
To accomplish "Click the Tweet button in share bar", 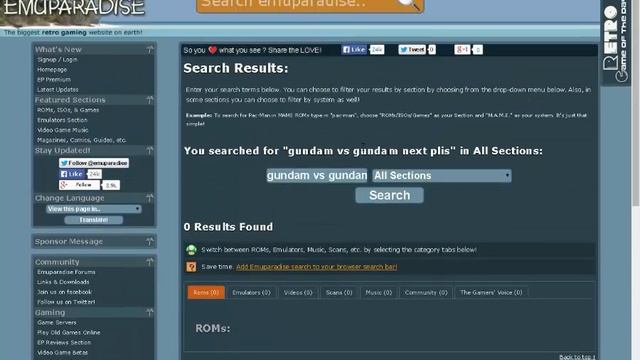I will 411,50.
